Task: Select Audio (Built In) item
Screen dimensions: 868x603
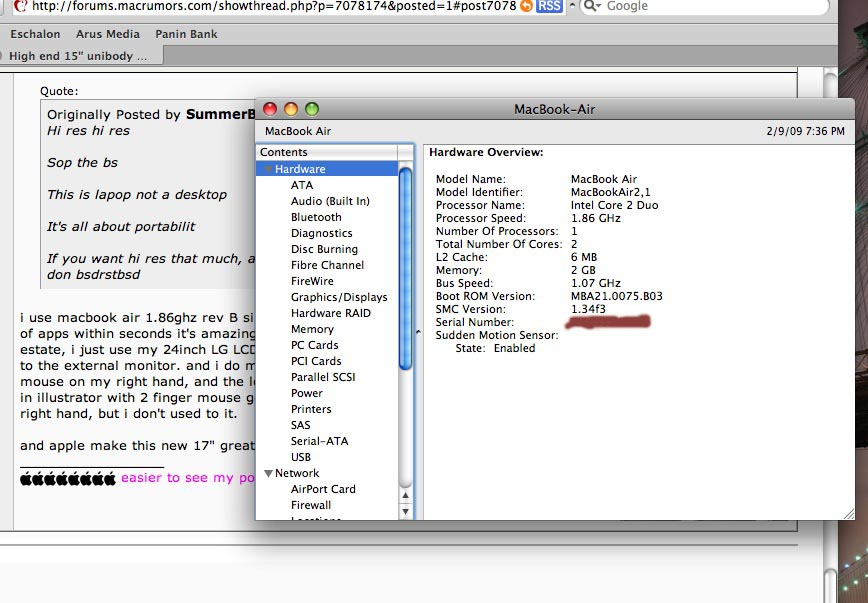Action: [330, 201]
